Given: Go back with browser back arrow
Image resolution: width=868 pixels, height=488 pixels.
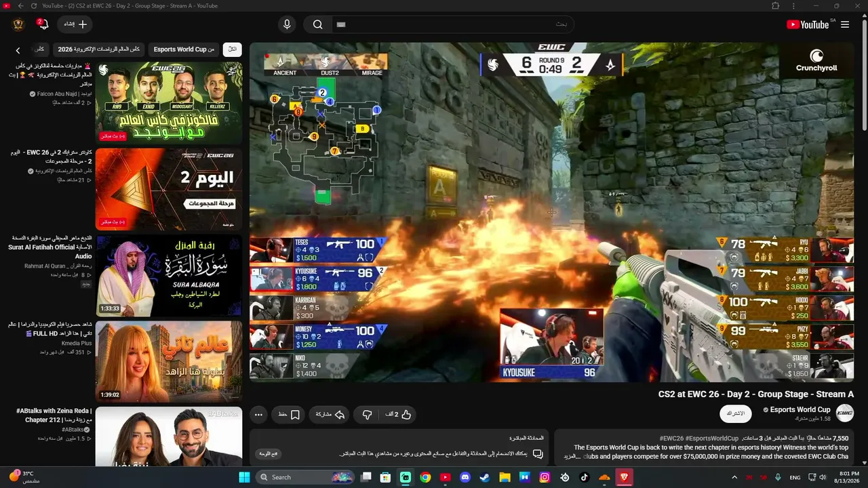Looking at the screenshot, I should [20, 6].
